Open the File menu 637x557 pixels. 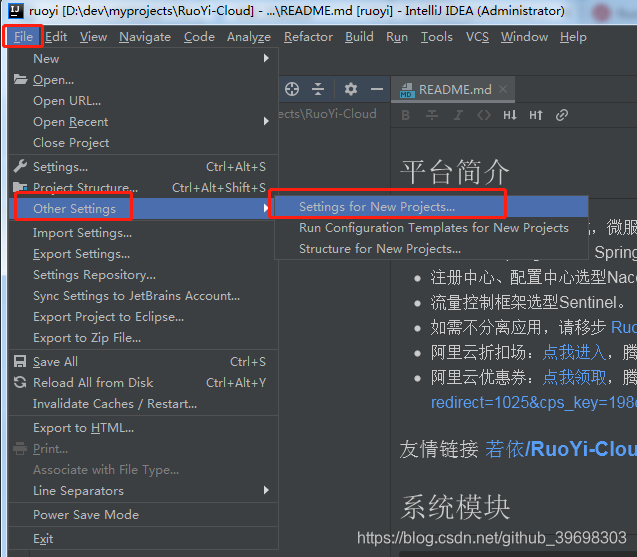[x=23, y=37]
